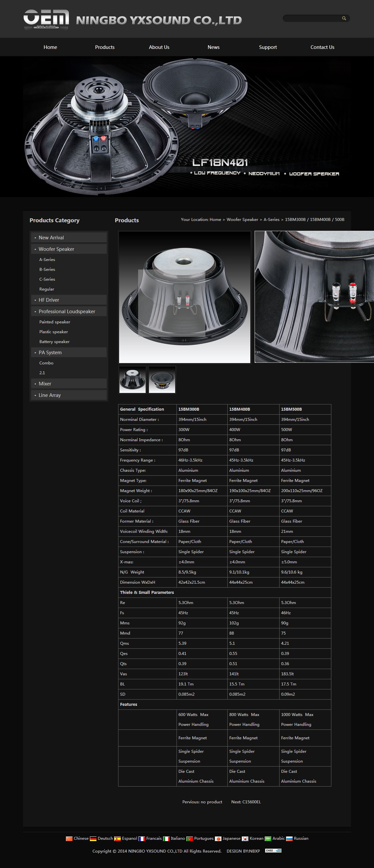The image size is (374, 868).
Task: Select B-Series subcategory
Action: 47,269
